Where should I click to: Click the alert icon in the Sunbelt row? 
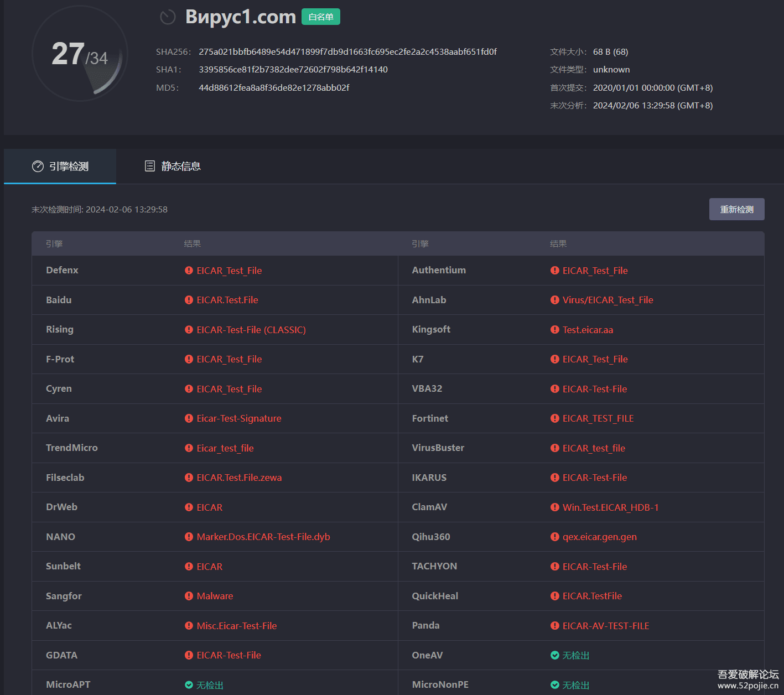pyautogui.click(x=189, y=567)
